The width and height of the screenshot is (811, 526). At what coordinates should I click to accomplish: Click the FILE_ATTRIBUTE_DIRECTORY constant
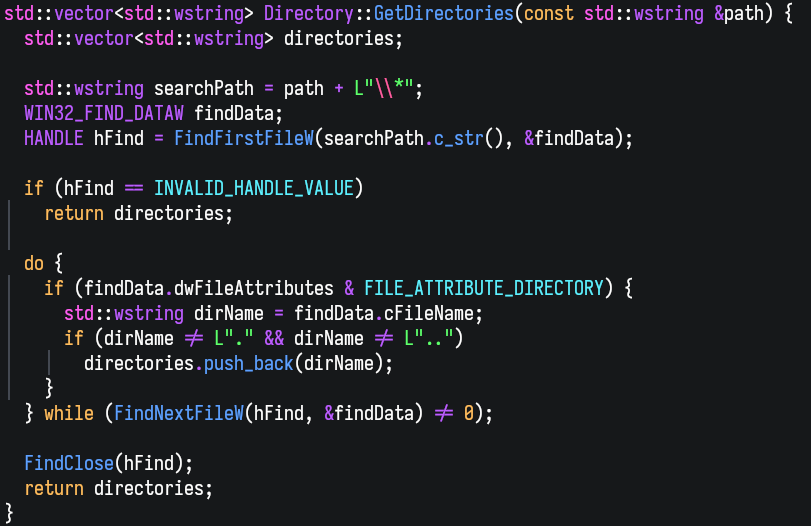coord(484,288)
